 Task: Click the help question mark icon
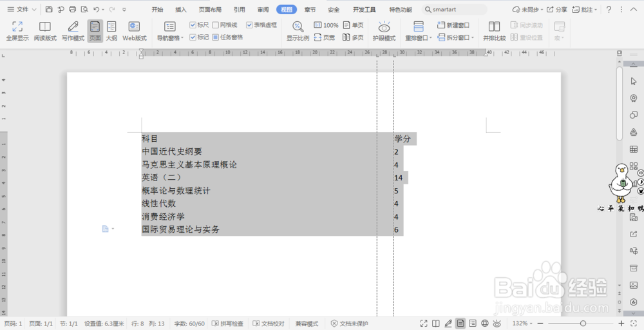[x=609, y=9]
